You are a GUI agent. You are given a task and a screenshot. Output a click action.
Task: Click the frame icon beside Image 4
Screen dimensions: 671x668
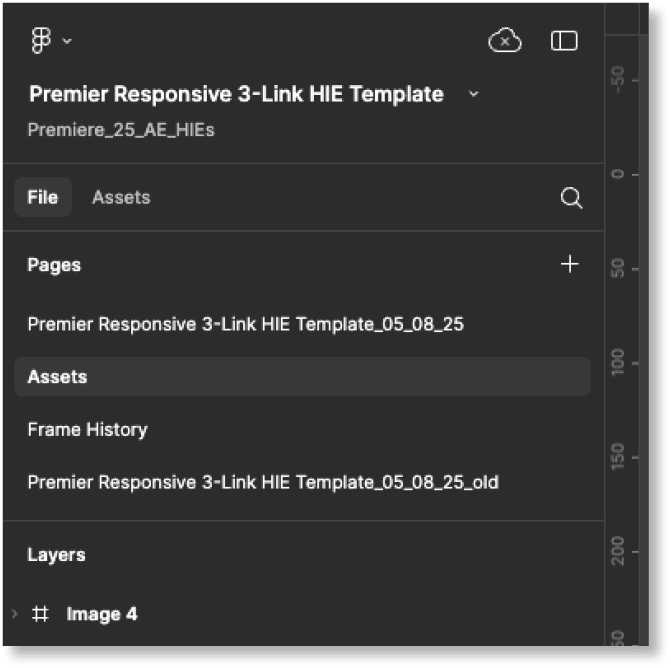pos(41,614)
